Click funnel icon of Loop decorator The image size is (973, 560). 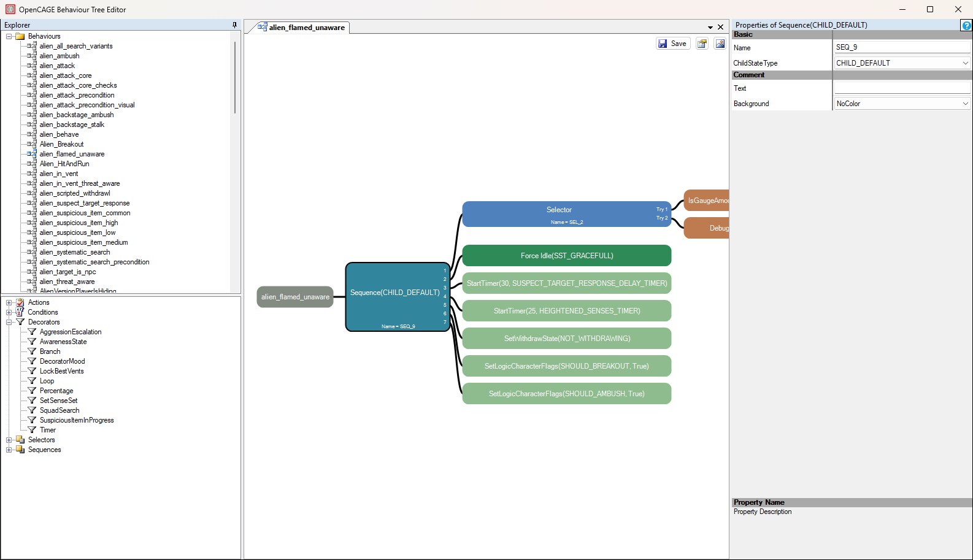click(32, 381)
